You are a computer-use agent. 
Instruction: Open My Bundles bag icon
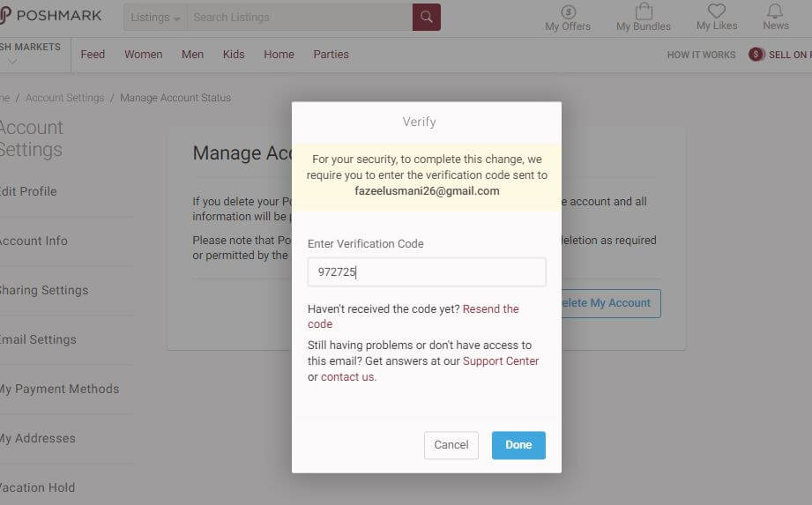(644, 11)
